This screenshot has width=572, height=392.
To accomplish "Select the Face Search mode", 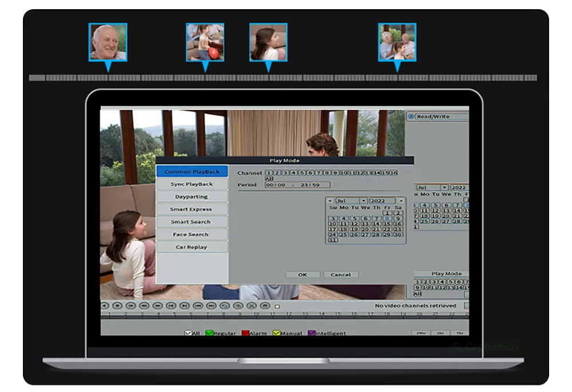I will [192, 235].
